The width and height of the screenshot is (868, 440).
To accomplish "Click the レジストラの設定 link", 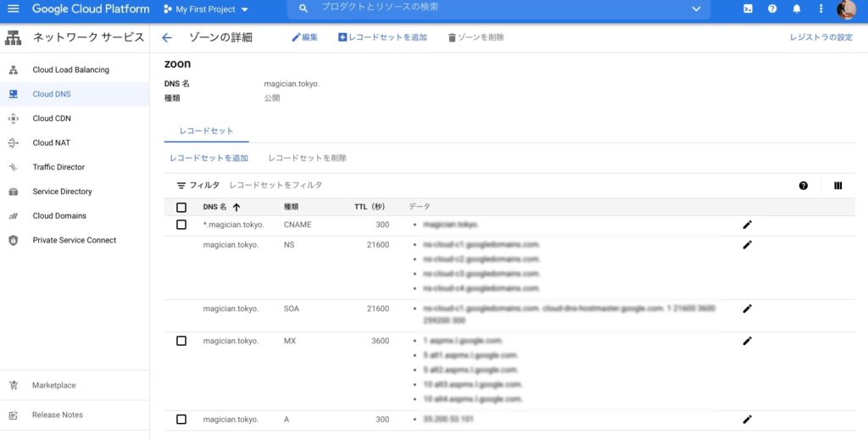I will 821,37.
